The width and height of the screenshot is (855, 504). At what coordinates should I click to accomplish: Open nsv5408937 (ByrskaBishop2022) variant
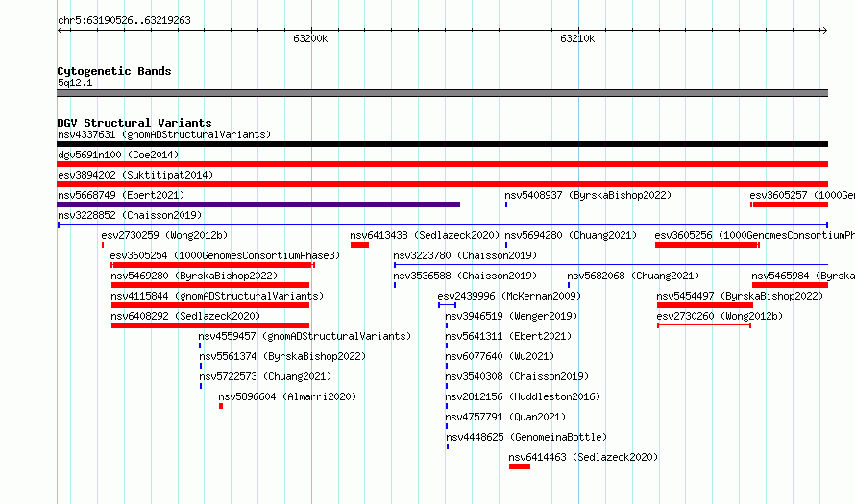tap(588, 195)
